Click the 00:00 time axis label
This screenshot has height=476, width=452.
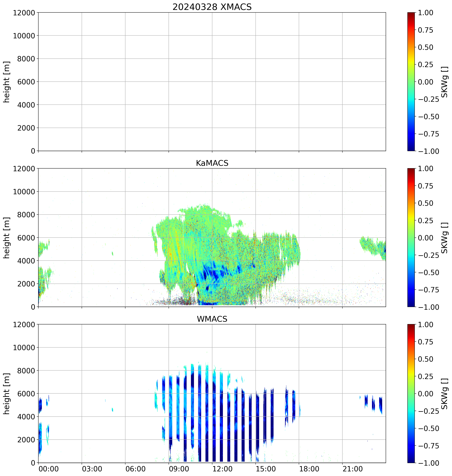coord(49,469)
